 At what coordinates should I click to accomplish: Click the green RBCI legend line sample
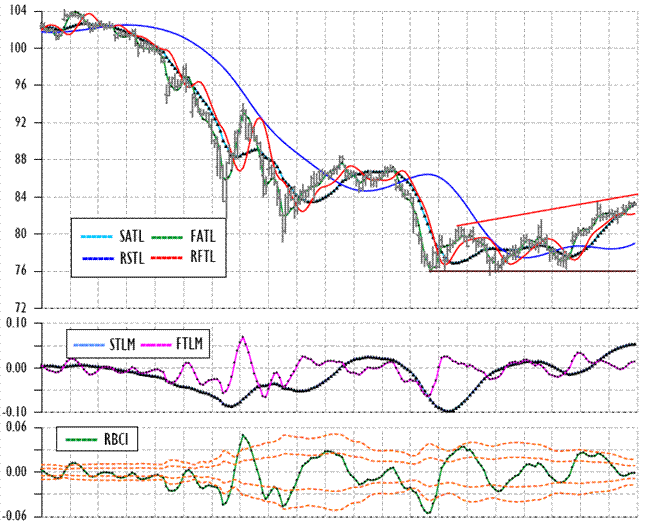[x=82, y=440]
